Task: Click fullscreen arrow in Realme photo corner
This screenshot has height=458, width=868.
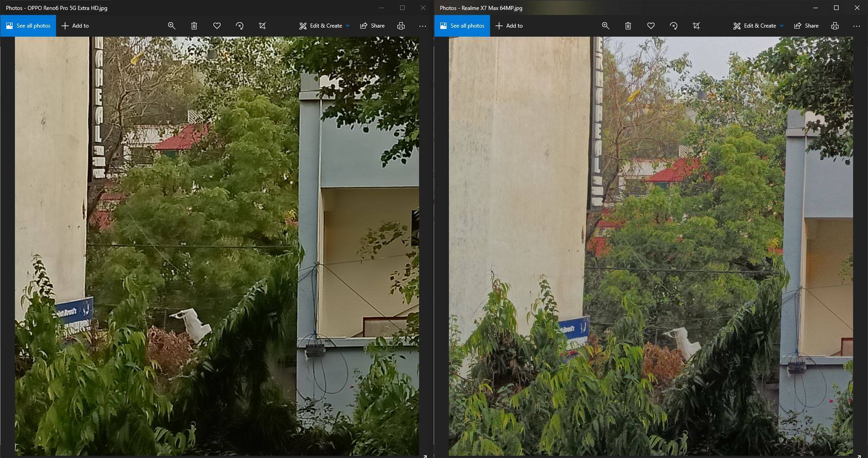Action: coord(859,456)
